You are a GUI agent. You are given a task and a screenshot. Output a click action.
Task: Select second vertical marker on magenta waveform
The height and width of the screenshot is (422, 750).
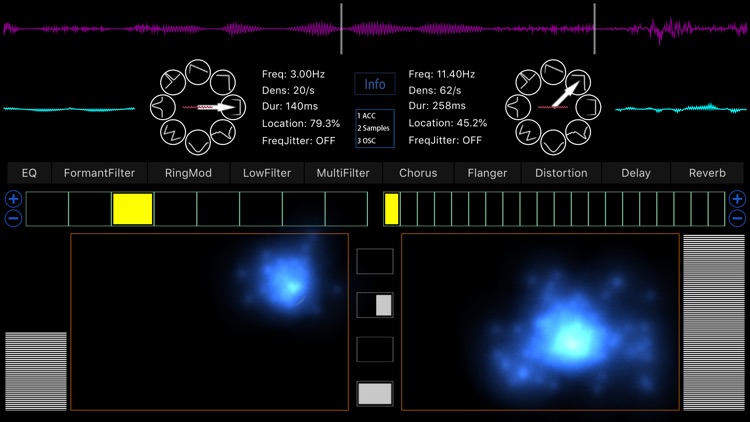coord(595,29)
